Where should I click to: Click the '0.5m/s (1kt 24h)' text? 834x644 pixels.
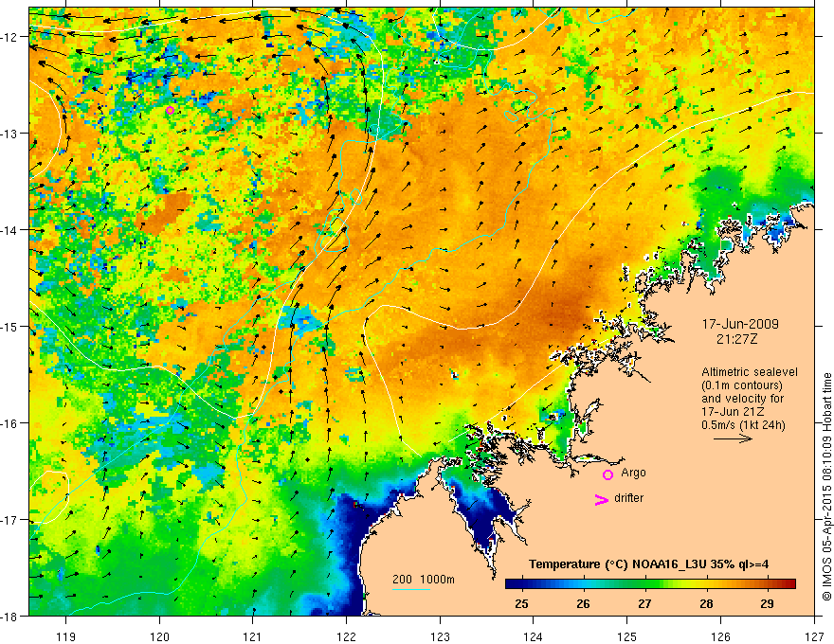[x=743, y=425]
